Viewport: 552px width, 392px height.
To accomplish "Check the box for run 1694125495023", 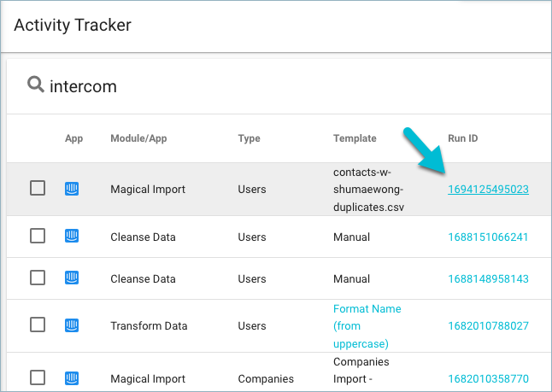I will point(38,188).
